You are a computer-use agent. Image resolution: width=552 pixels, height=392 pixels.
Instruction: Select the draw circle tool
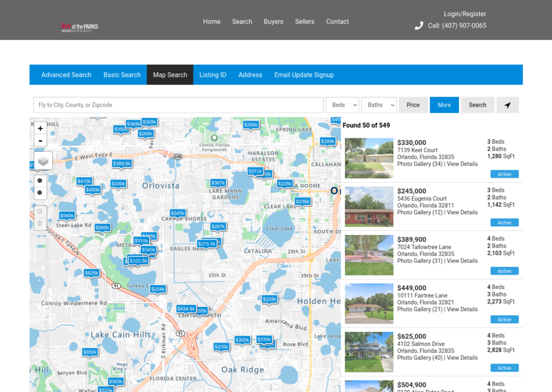[x=40, y=193]
